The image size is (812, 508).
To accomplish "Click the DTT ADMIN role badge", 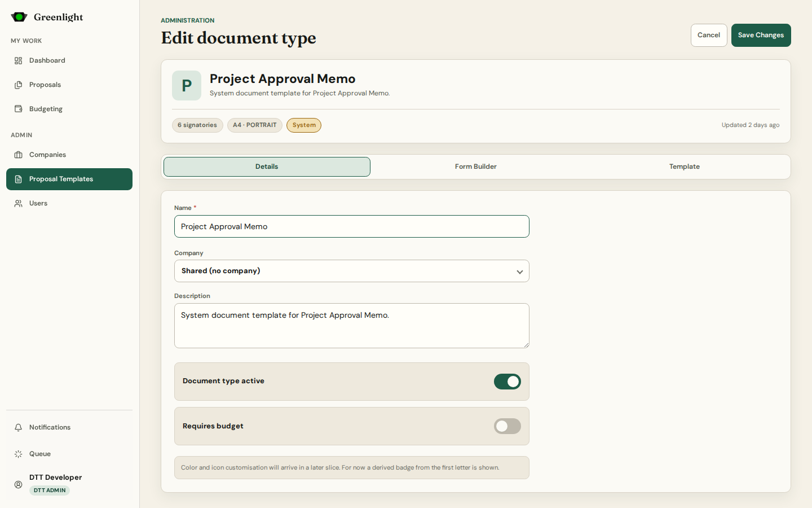I will (50, 491).
